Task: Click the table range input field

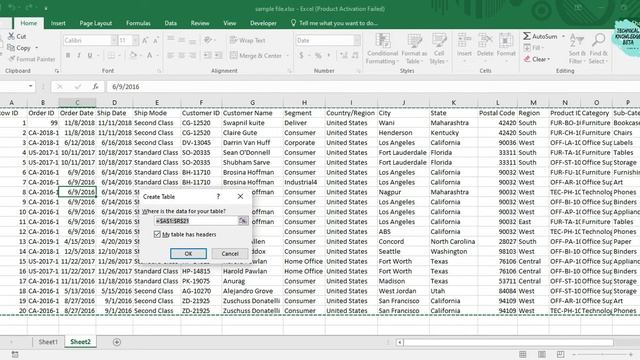Action: tap(196, 221)
